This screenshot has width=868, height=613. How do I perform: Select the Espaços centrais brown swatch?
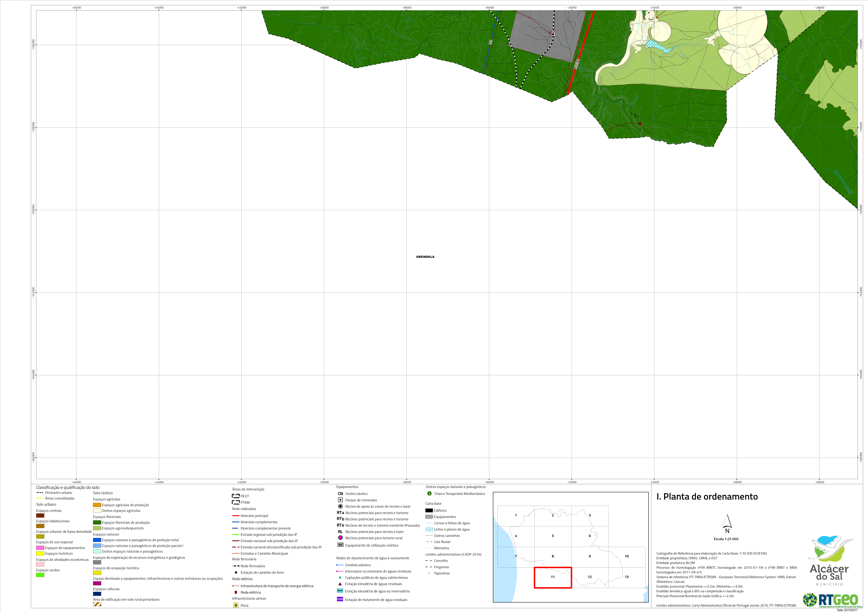click(x=40, y=515)
